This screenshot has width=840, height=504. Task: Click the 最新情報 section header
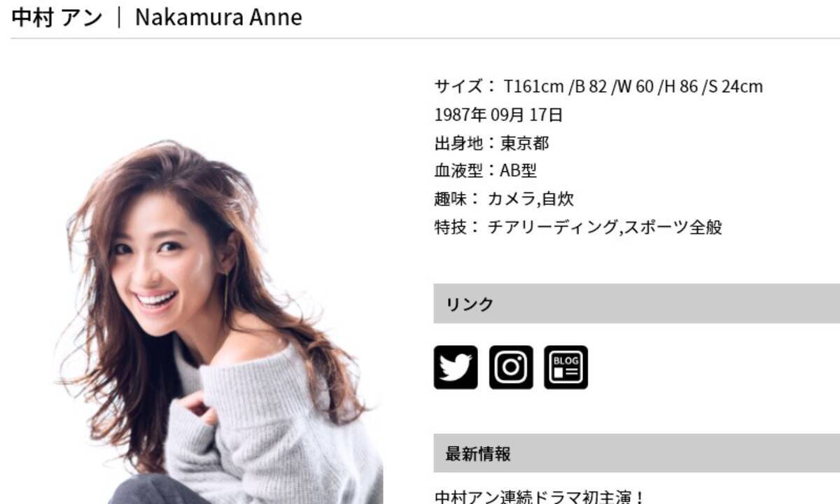tap(636, 453)
